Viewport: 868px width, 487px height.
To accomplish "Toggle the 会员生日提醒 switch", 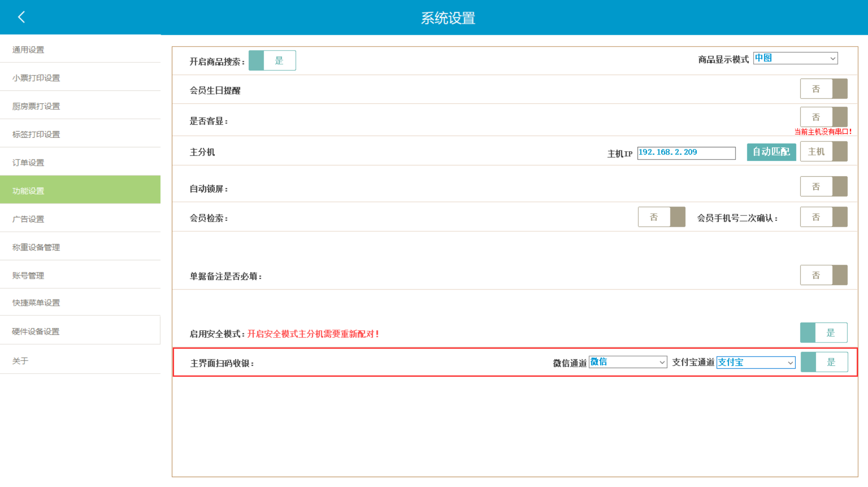I will (x=823, y=89).
